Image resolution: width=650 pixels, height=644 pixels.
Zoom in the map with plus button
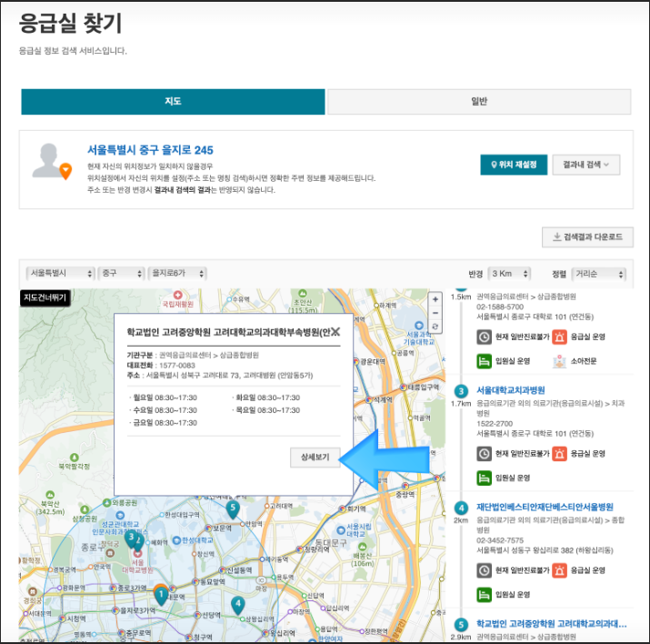435,299
